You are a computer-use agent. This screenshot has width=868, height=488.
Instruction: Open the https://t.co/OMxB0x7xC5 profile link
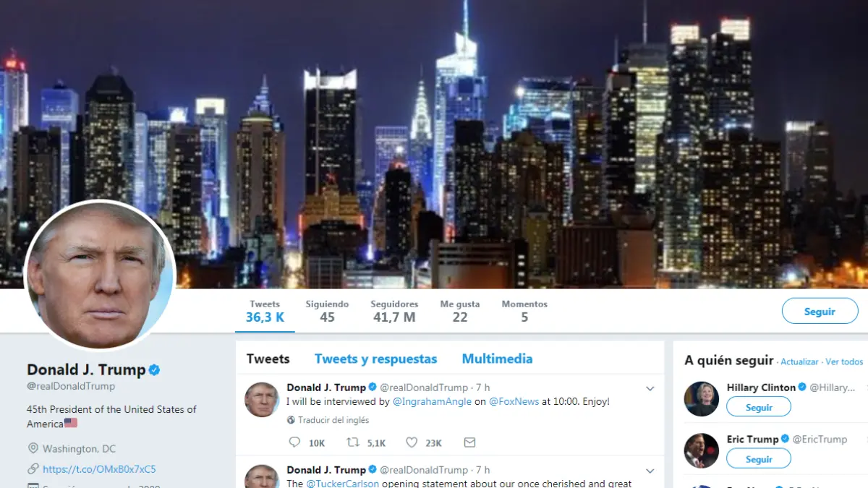click(99, 469)
